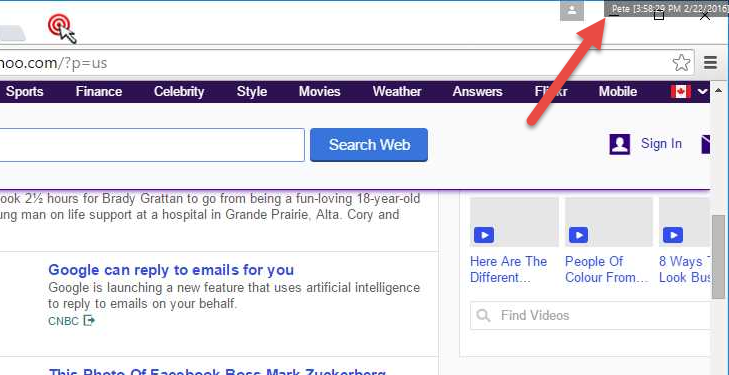The width and height of the screenshot is (729, 375).
Task: Open the Weather tab
Action: pos(397,92)
